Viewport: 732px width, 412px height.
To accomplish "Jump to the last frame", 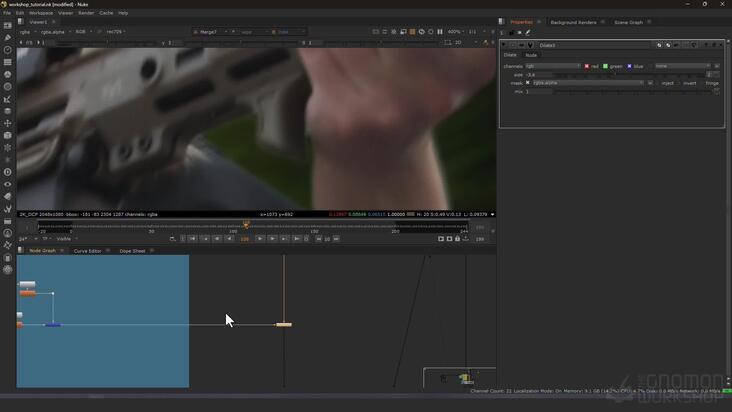I will click(296, 239).
